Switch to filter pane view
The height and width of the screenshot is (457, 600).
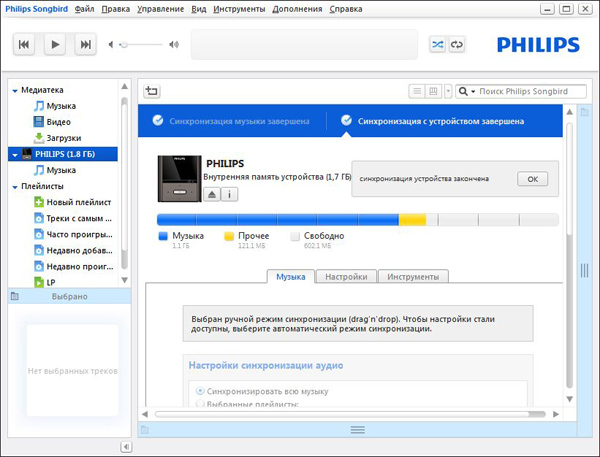pyautogui.click(x=433, y=91)
